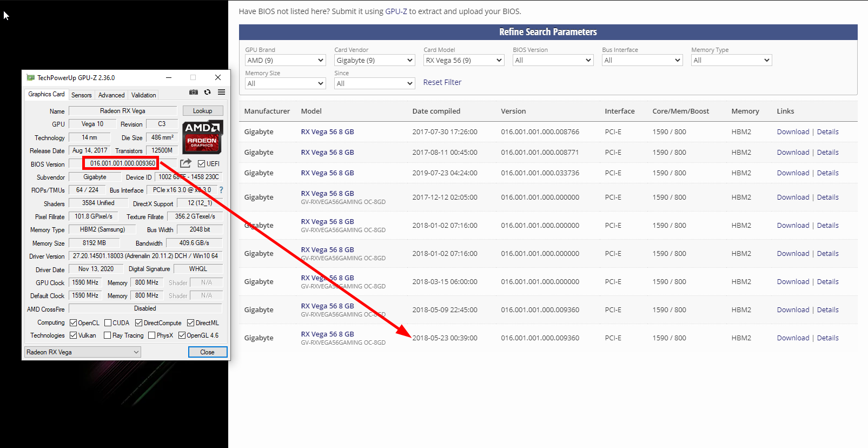Click the BIOS Version value field

point(123,163)
